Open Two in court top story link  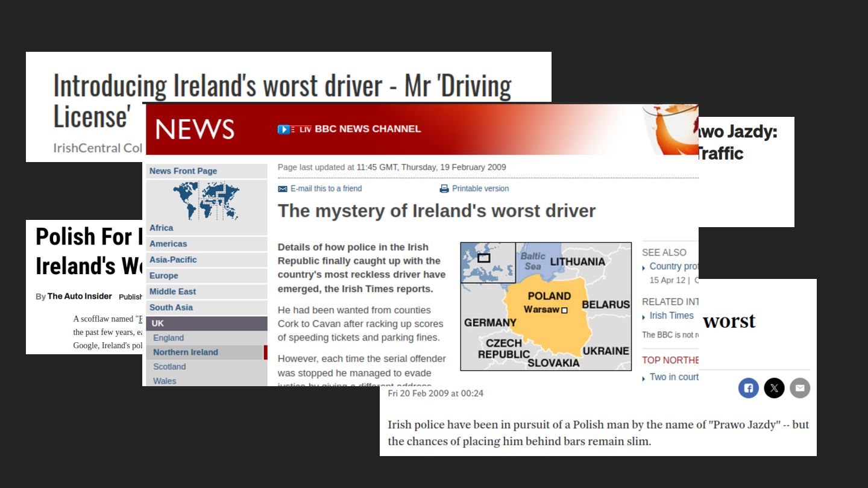click(674, 377)
